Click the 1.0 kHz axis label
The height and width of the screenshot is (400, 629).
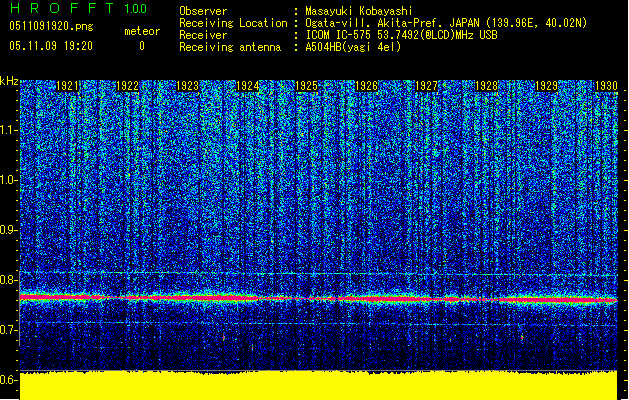coord(9,180)
